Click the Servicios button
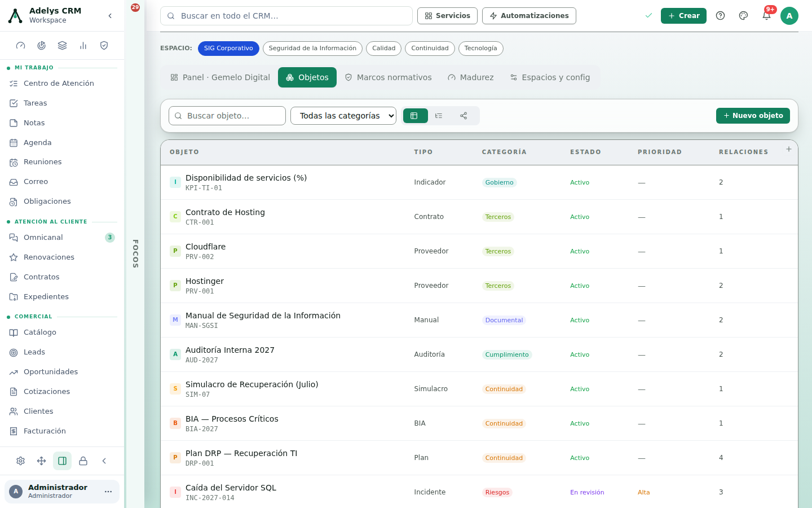This screenshot has width=812, height=508. click(x=447, y=16)
